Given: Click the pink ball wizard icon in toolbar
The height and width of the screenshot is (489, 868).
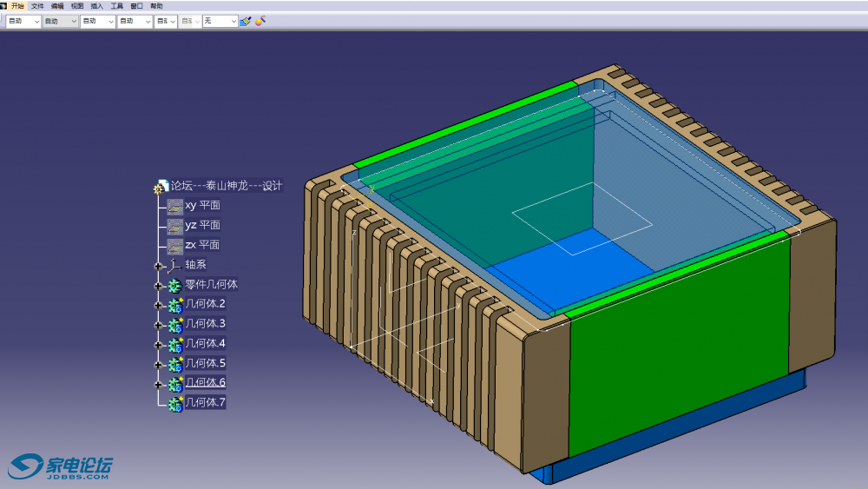Looking at the screenshot, I should click(260, 21).
